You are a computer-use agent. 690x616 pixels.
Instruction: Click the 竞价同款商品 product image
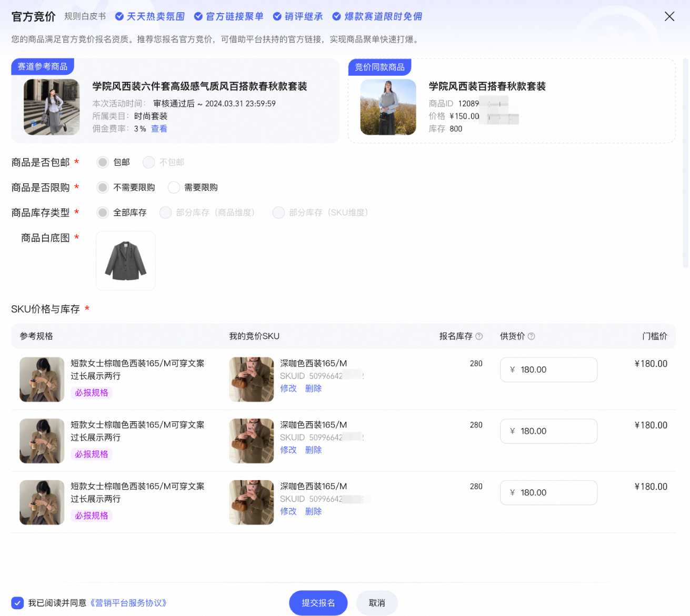pos(388,107)
